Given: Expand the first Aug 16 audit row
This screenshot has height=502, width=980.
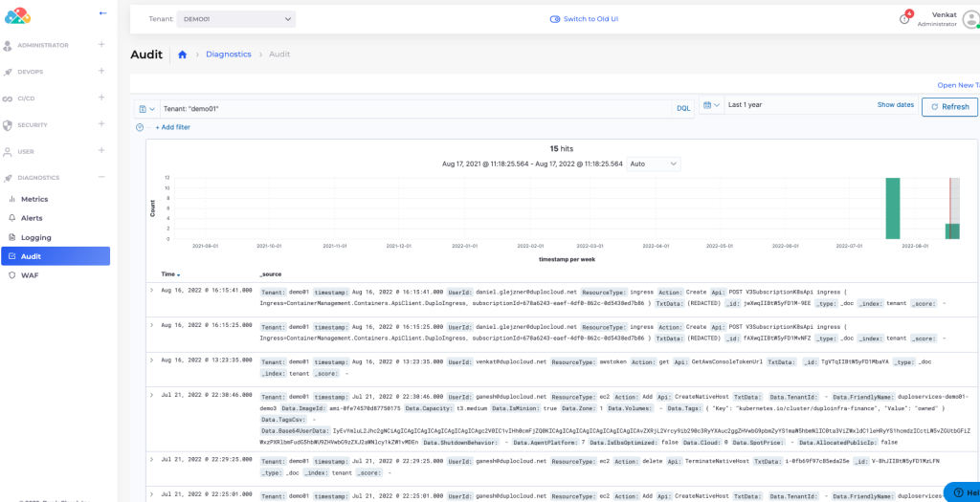Looking at the screenshot, I should [152, 290].
